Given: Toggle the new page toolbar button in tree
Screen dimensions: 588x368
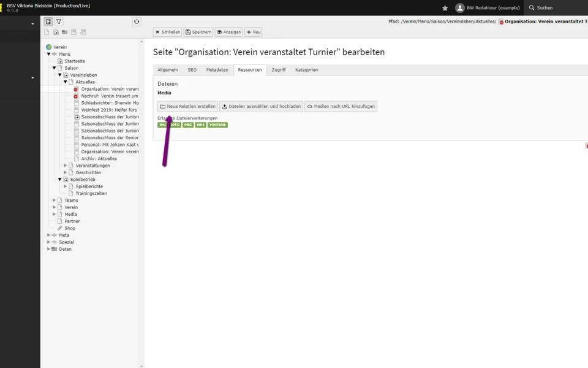Looking at the screenshot, I should point(48,21).
